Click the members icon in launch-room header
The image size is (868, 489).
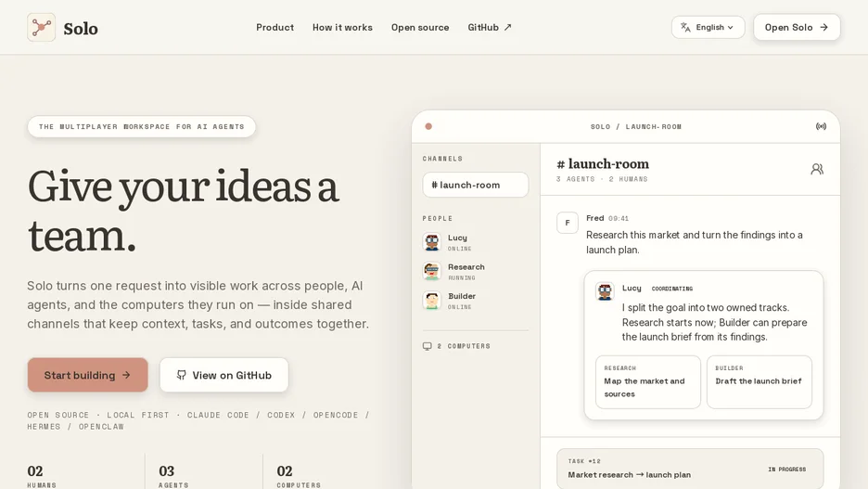(816, 169)
